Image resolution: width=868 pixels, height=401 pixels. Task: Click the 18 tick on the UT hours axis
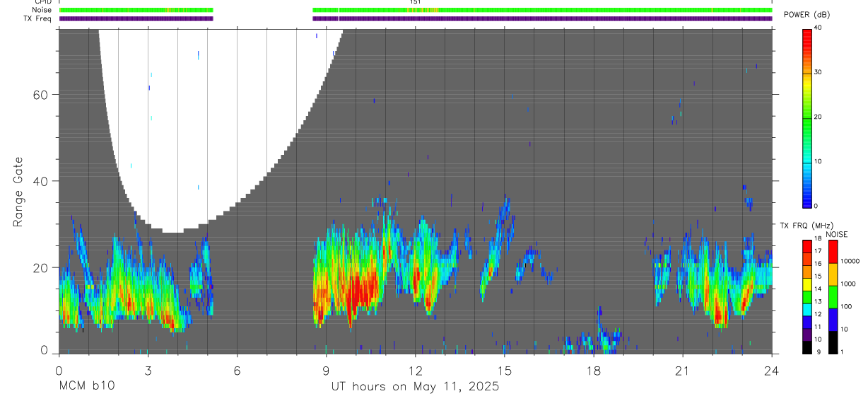pos(593,369)
